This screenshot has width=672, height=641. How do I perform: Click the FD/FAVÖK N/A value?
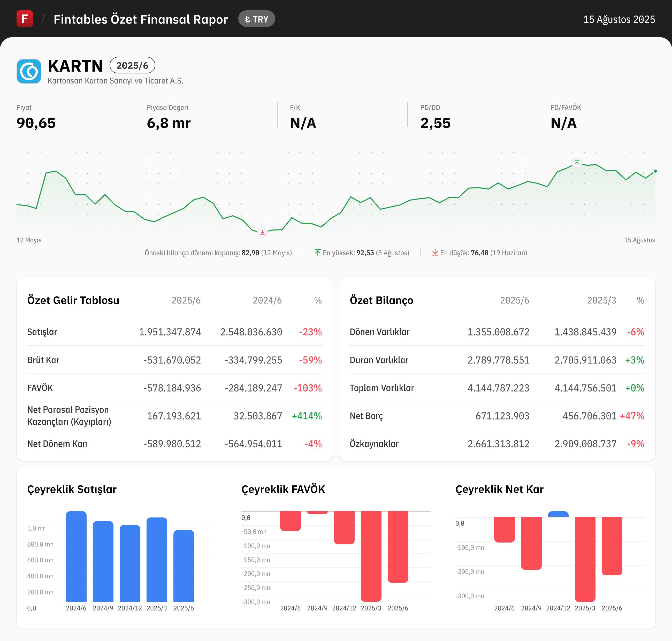tap(563, 123)
